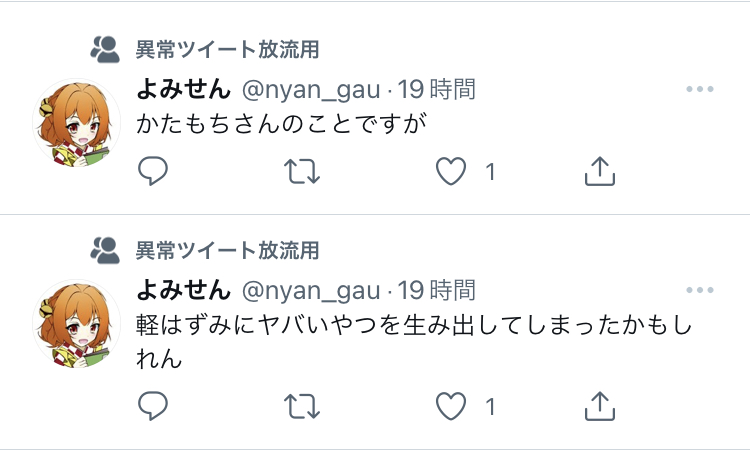Reply to the かたもちさんのことですが tweet
This screenshot has width=750, height=451.
point(152,172)
